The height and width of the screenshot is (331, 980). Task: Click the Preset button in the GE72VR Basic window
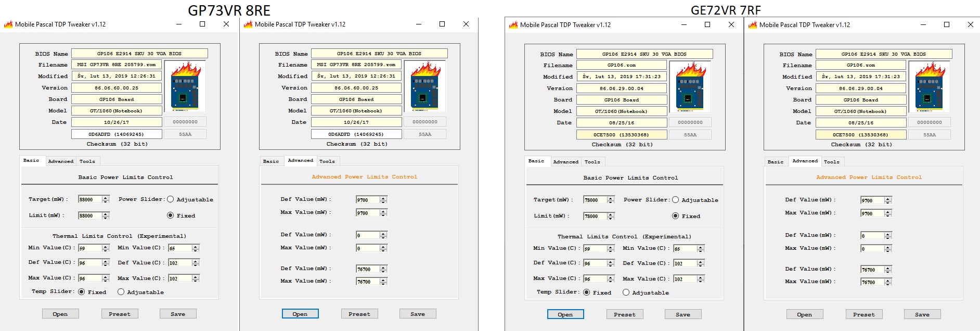625,314
